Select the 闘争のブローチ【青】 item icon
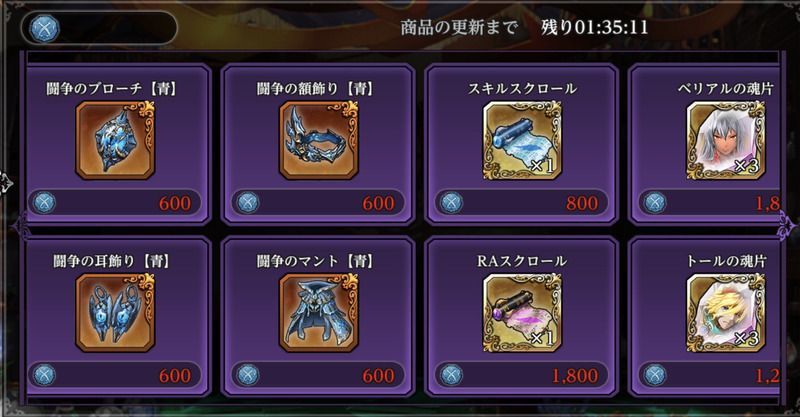Viewport: 800px width, 417px height. click(x=115, y=140)
